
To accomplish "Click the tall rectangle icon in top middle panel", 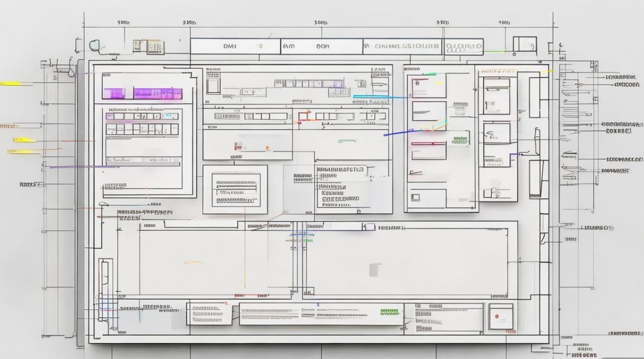I will (x=213, y=86).
